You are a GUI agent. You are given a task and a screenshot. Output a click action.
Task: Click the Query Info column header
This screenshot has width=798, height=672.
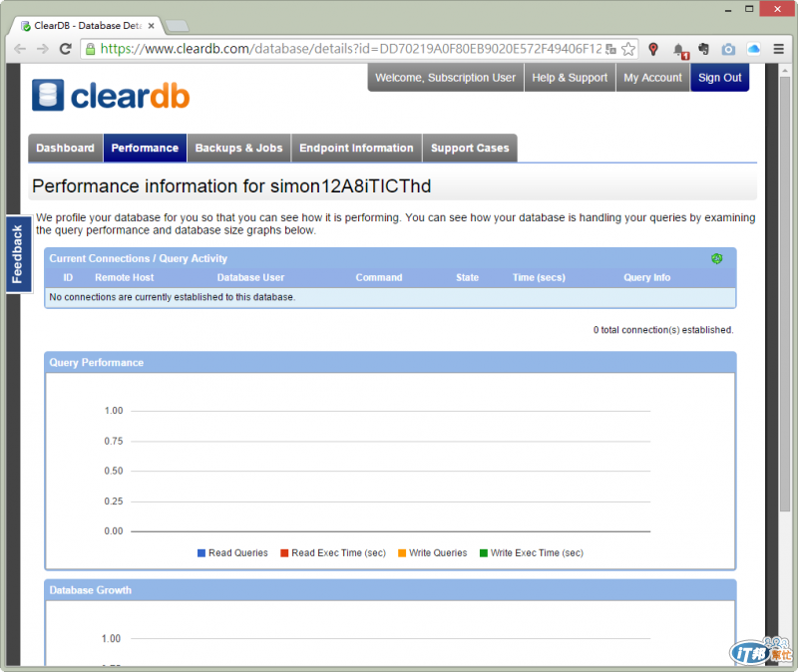646,278
